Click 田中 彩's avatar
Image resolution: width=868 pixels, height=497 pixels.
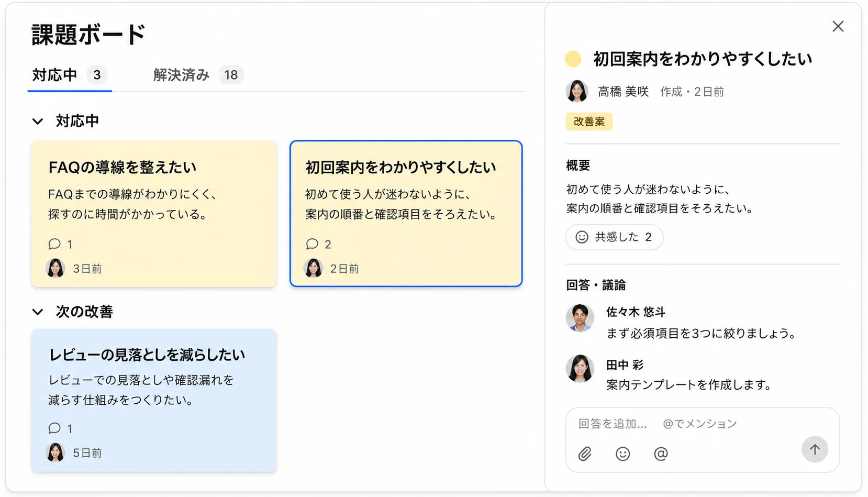(580, 369)
